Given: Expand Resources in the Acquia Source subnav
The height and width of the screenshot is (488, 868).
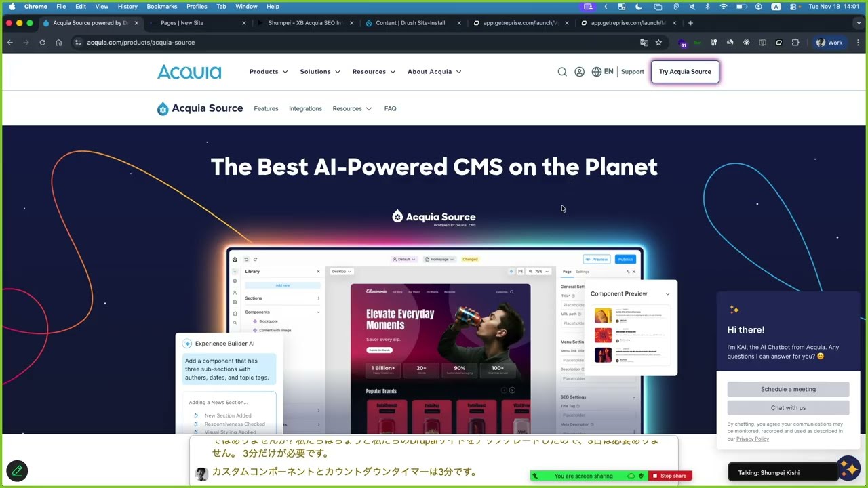Looking at the screenshot, I should pyautogui.click(x=352, y=108).
